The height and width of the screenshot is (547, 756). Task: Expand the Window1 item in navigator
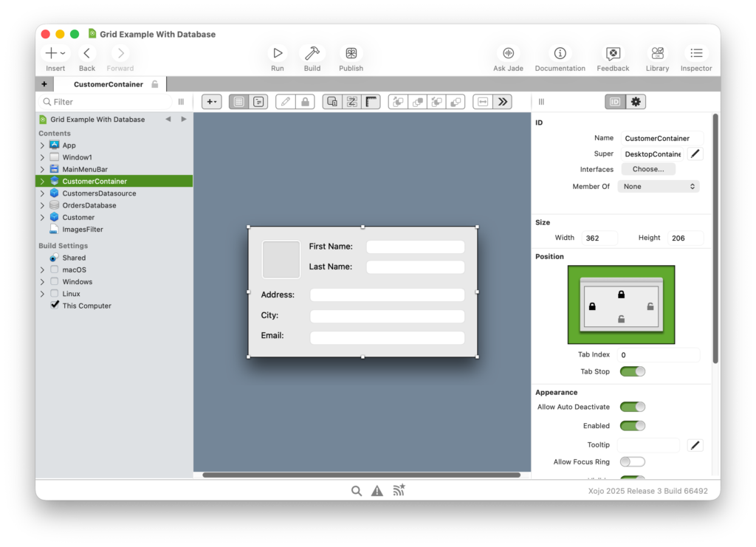(42, 157)
